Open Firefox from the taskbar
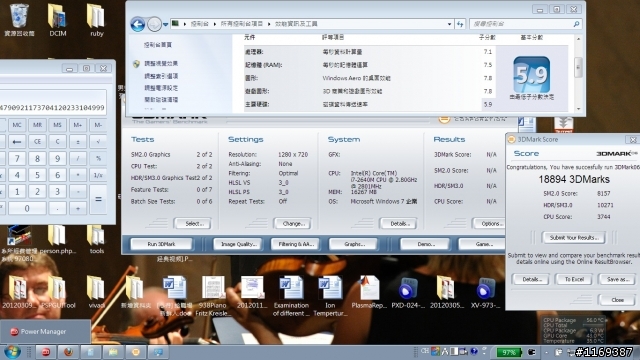640x360 pixels. click(68, 352)
